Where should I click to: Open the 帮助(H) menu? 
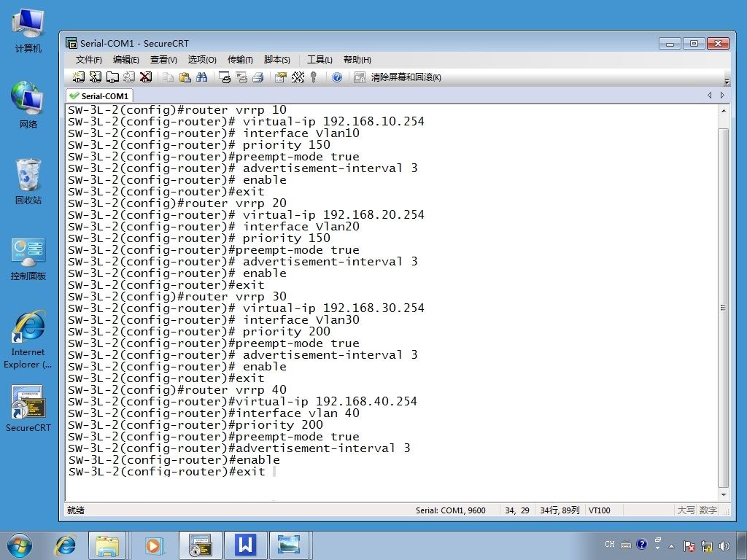[357, 60]
